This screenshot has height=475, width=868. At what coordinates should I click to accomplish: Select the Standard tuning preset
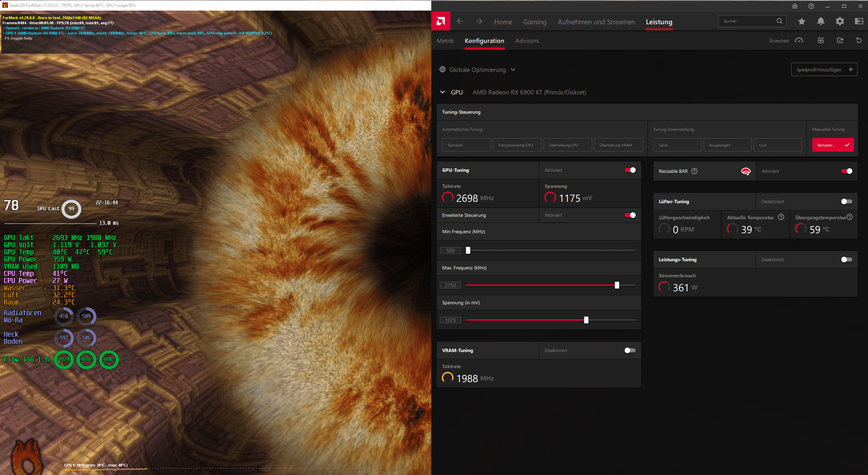pos(466,145)
